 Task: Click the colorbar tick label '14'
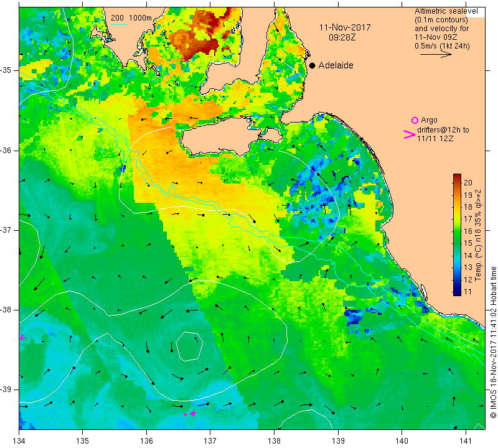pyautogui.click(x=468, y=256)
